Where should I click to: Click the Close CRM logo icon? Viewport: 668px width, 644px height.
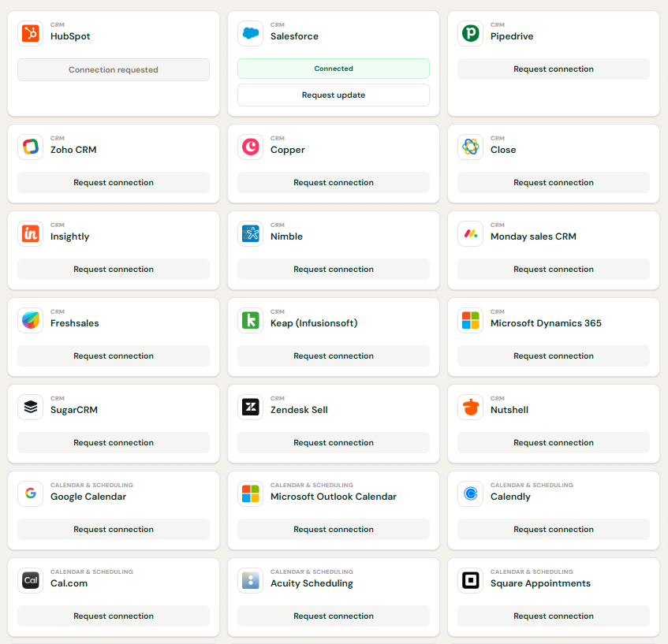tap(470, 147)
